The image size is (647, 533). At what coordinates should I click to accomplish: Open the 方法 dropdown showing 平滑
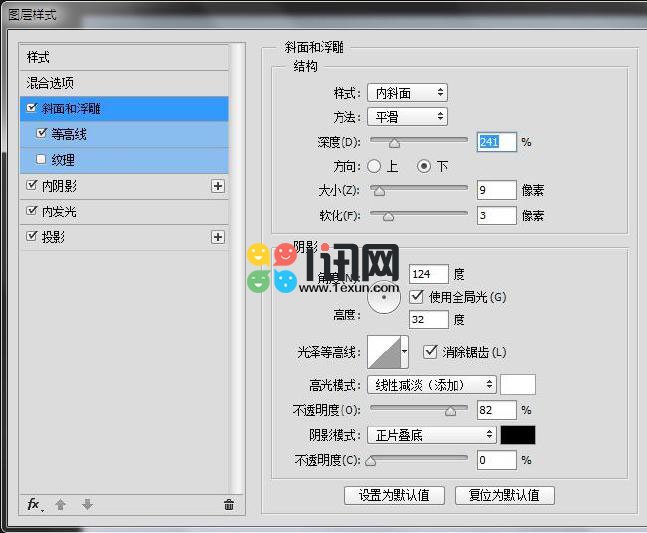point(407,117)
